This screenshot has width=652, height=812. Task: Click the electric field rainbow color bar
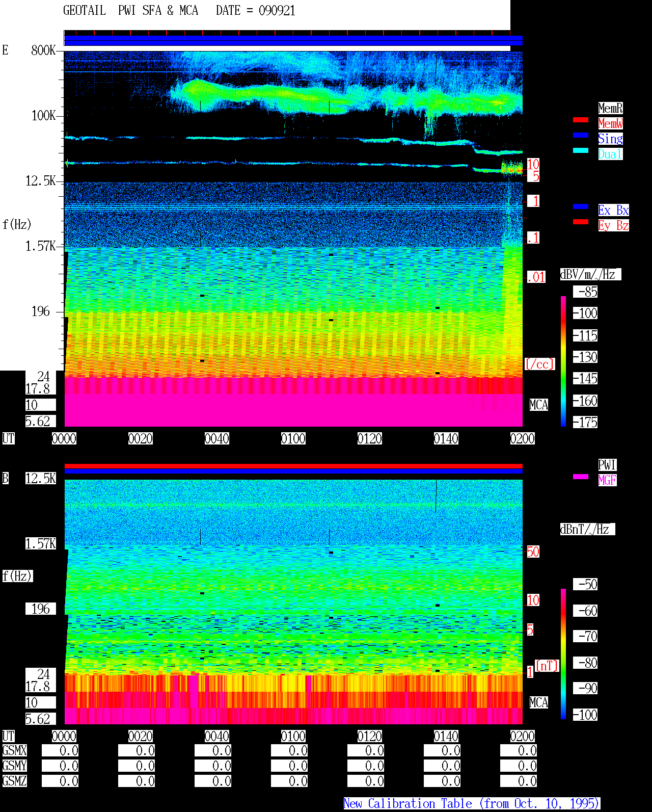click(563, 361)
